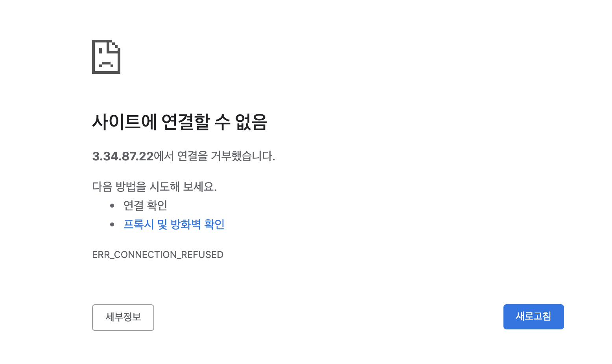Click the frowning mouth on the error icon

[106, 64]
